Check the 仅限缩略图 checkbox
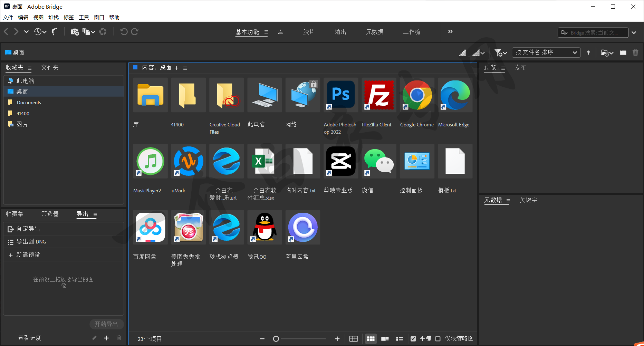The image size is (644, 346). [438, 339]
